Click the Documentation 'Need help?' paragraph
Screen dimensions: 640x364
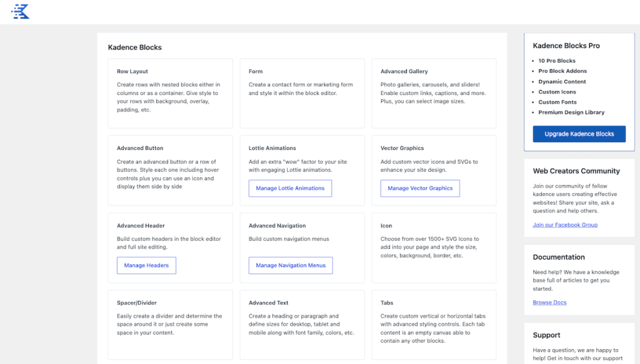[x=576, y=280]
